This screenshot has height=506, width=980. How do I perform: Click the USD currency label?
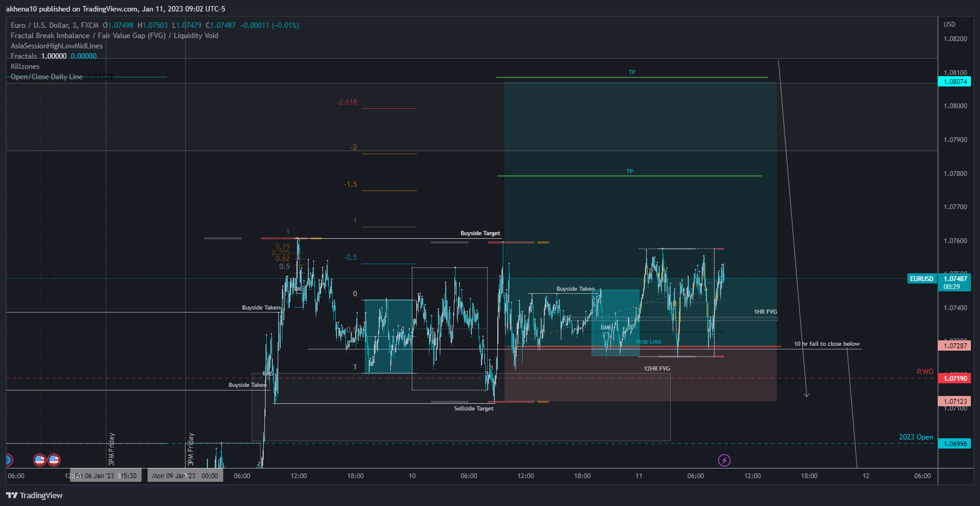click(x=950, y=24)
